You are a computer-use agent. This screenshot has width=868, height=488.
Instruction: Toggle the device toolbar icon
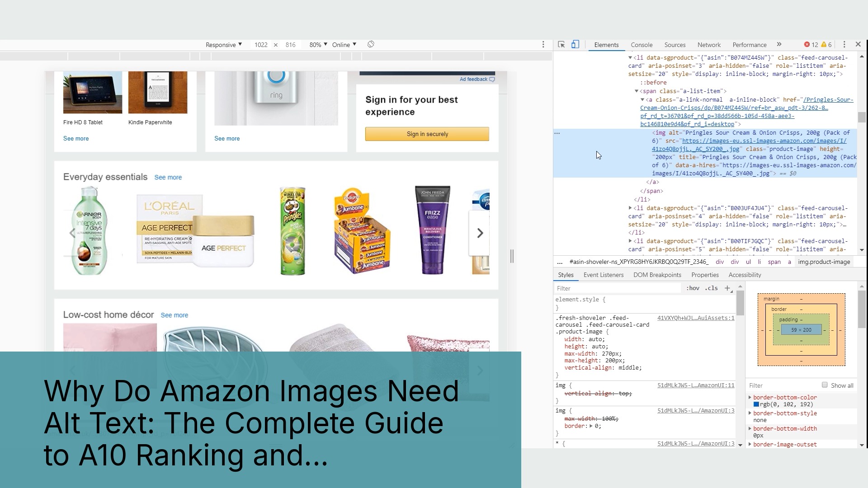575,44
